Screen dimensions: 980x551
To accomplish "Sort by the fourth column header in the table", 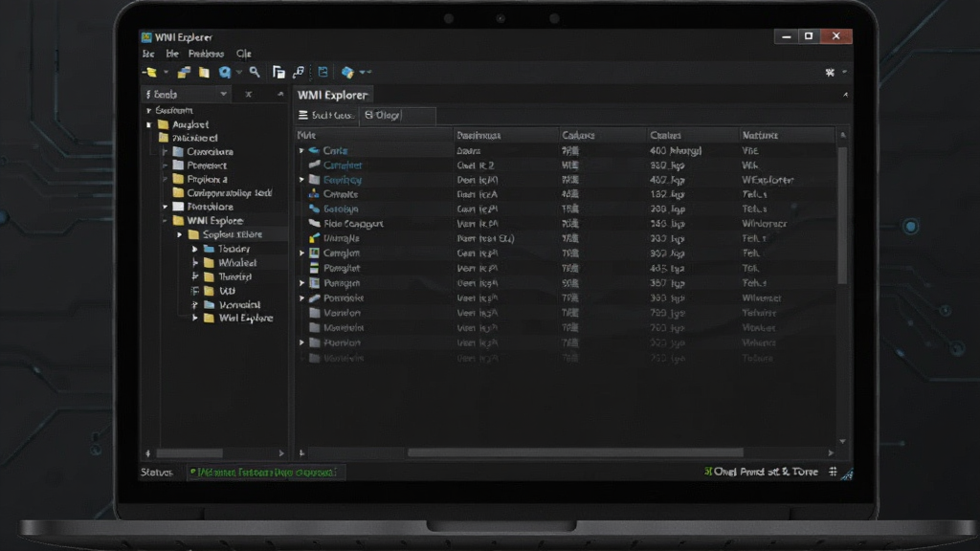I will tap(693, 135).
